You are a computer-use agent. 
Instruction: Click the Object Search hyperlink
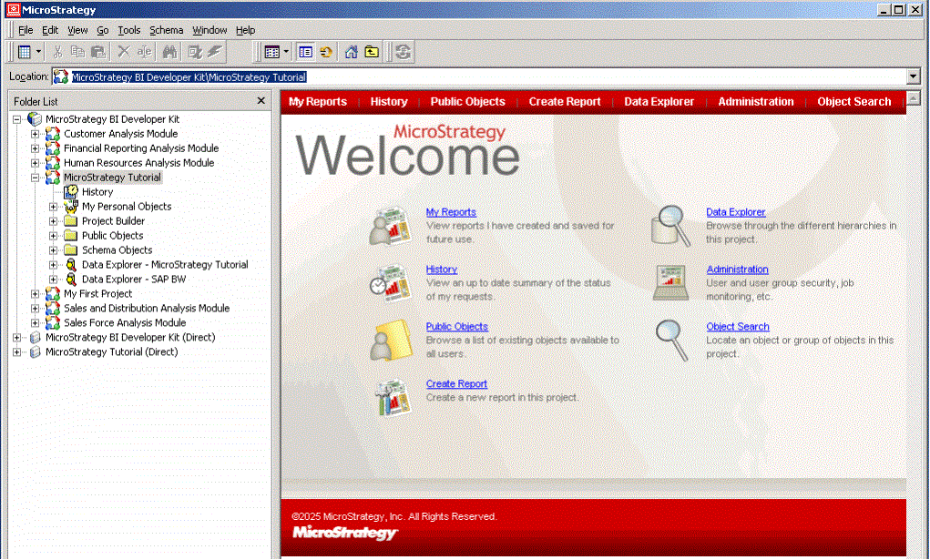[737, 327]
